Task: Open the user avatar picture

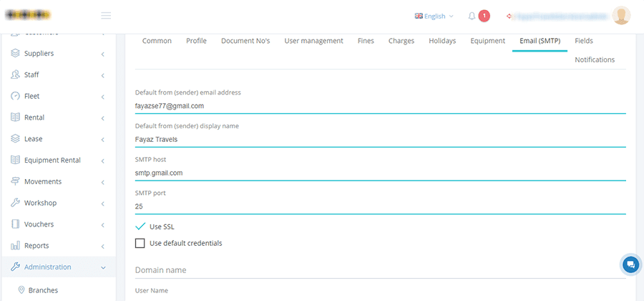Action: click(x=621, y=16)
